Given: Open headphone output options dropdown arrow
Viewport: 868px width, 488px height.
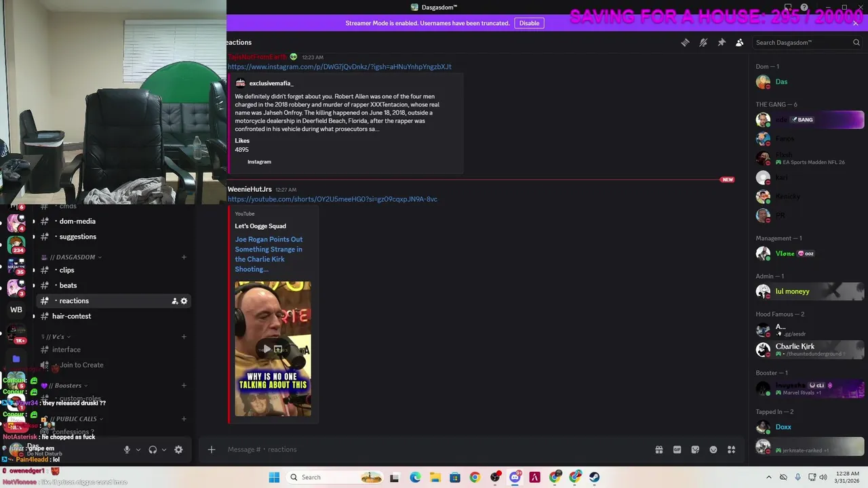Looking at the screenshot, I should (164, 449).
